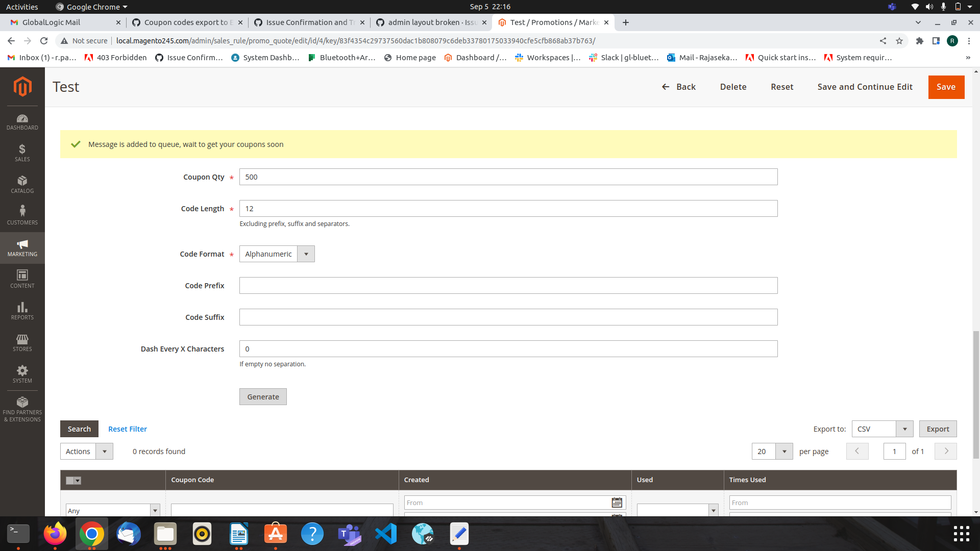The width and height of the screenshot is (980, 551).
Task: Open the Created From calendar picker
Action: click(x=617, y=503)
